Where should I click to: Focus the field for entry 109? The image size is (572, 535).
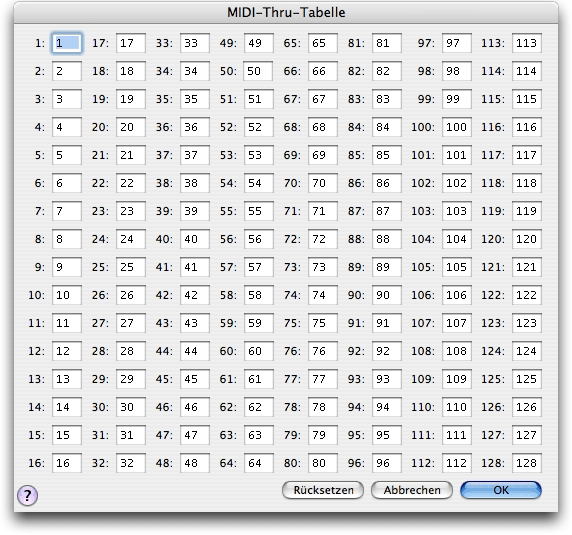(x=457, y=379)
